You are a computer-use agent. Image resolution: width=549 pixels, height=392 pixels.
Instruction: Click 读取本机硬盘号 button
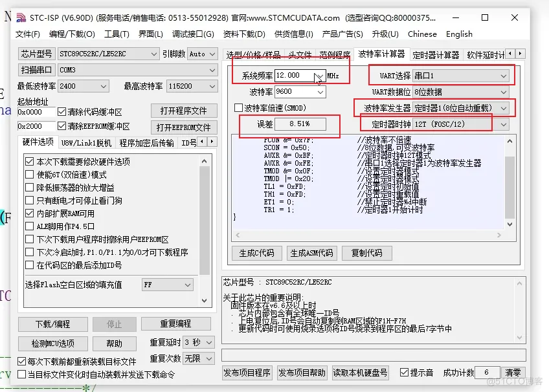(x=360, y=373)
